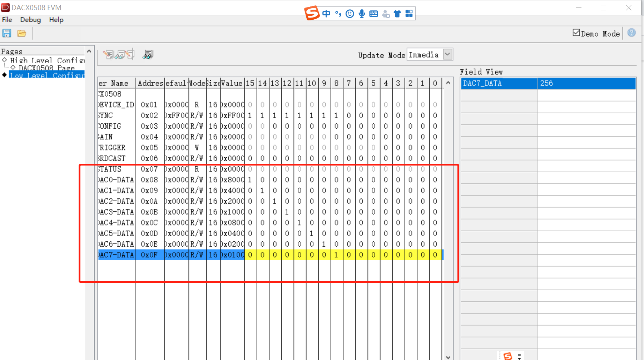Collapse the Pages panel chevron
The height and width of the screenshot is (360, 644).
(x=89, y=51)
